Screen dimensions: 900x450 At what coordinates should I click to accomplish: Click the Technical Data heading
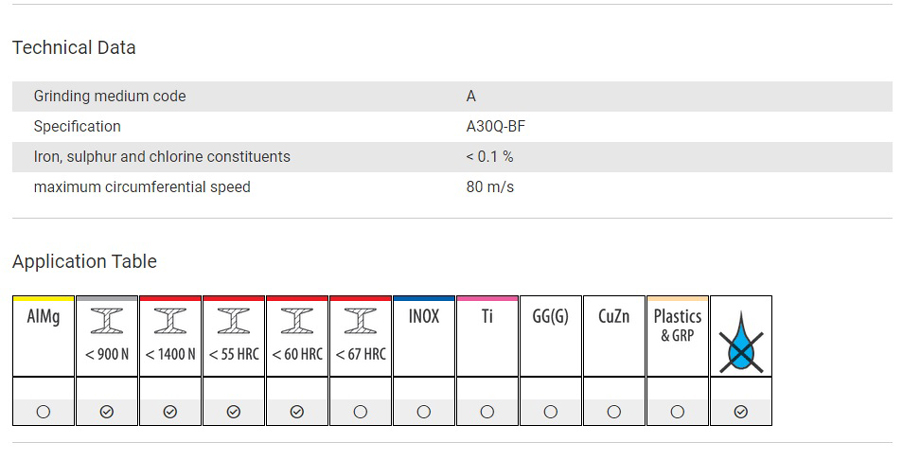tap(74, 48)
